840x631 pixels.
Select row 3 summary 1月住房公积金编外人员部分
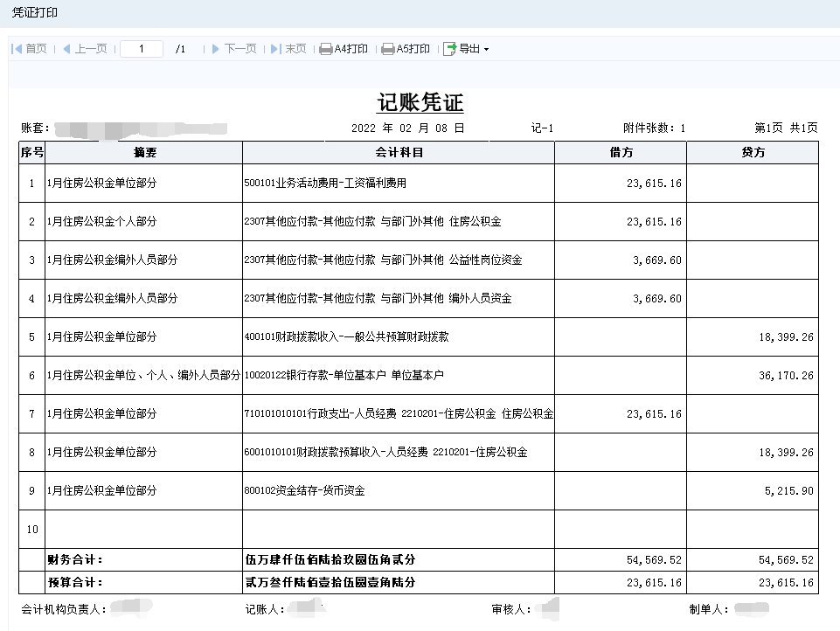pos(113,260)
